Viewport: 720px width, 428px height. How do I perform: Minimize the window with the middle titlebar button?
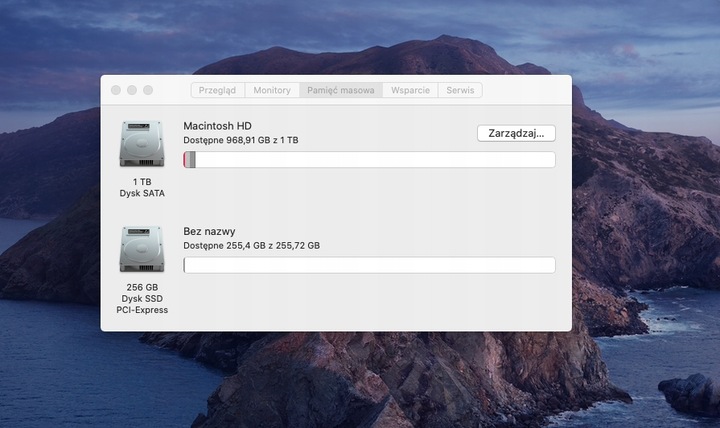[132, 90]
